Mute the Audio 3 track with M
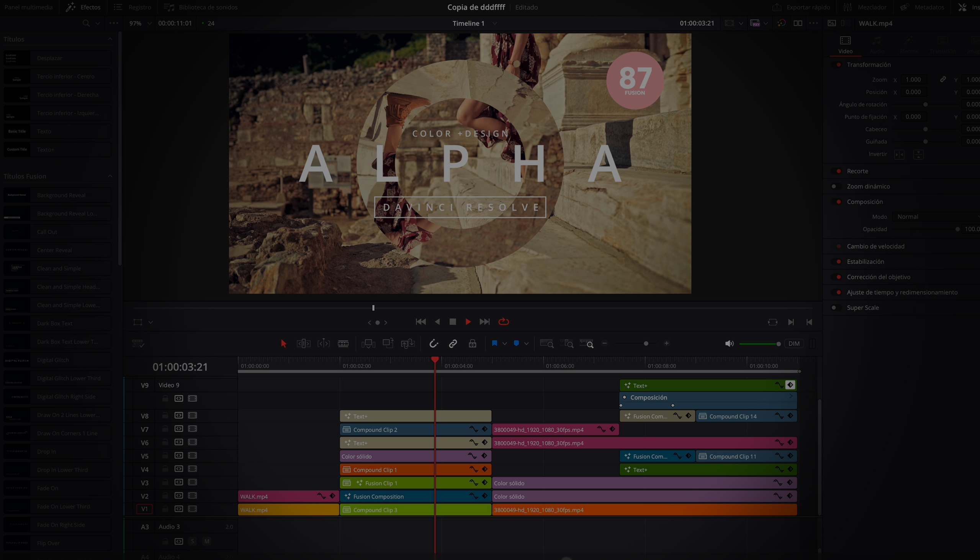This screenshot has height=560, width=980. [x=207, y=542]
